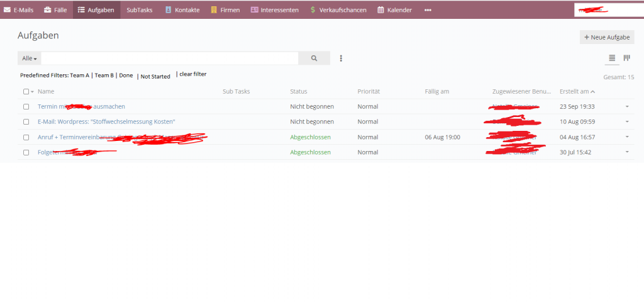The image size is (644, 302).
Task: Click the magnifier search button
Action: [x=314, y=59]
